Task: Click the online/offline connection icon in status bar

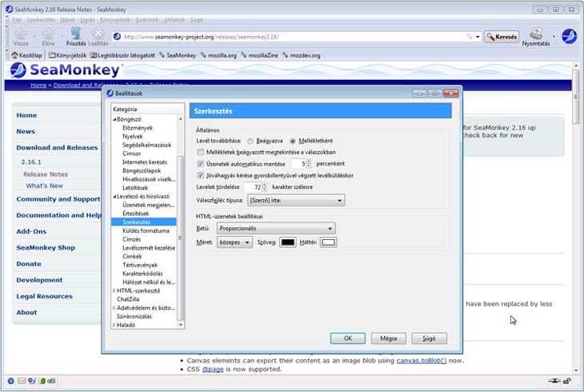Action: [x=554, y=381]
